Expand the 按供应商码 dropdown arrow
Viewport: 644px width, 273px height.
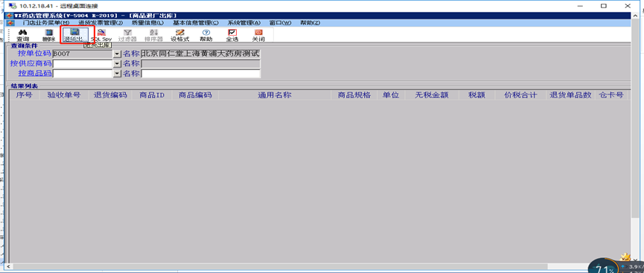pos(117,64)
